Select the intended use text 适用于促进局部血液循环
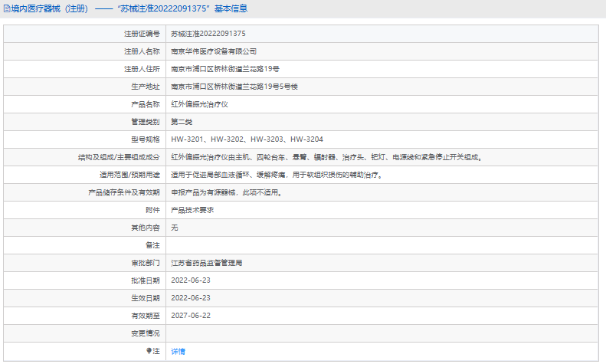 coord(277,175)
